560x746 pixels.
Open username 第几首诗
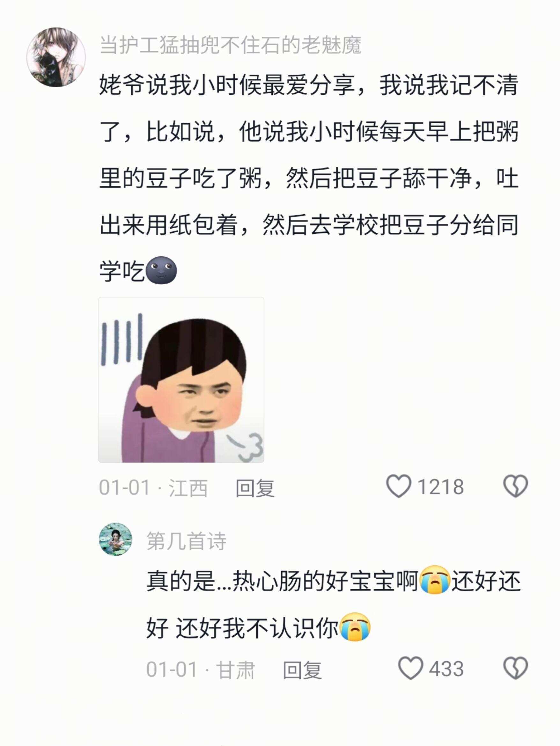186,541
